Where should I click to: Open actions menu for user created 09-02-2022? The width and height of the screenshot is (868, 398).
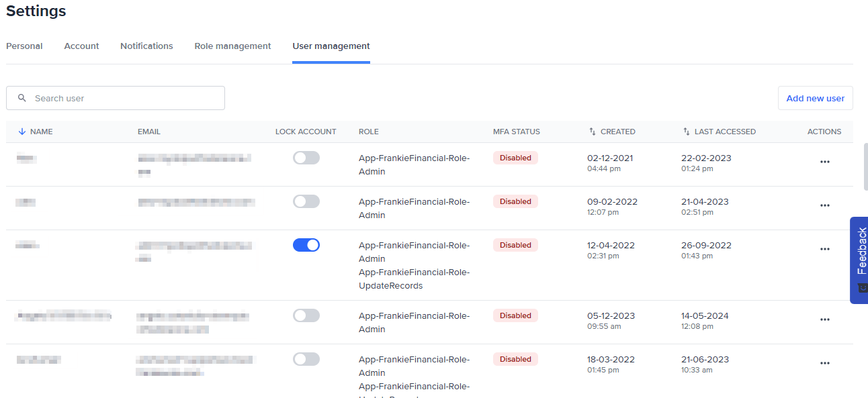click(x=824, y=205)
